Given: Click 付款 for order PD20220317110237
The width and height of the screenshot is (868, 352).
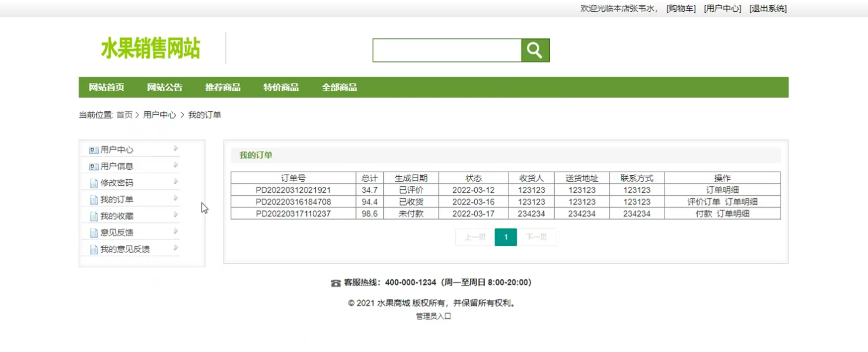Looking at the screenshot, I should click(704, 214).
